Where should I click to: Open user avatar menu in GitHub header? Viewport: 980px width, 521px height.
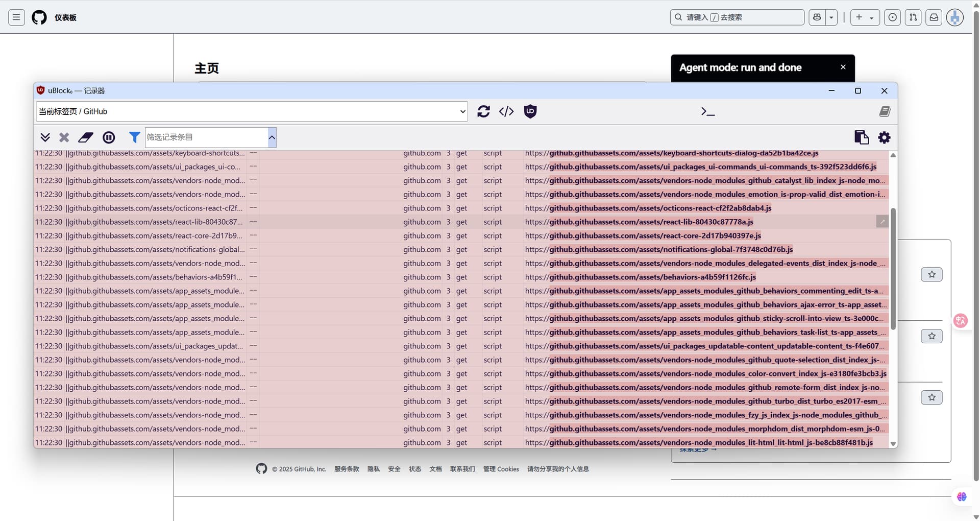point(954,17)
